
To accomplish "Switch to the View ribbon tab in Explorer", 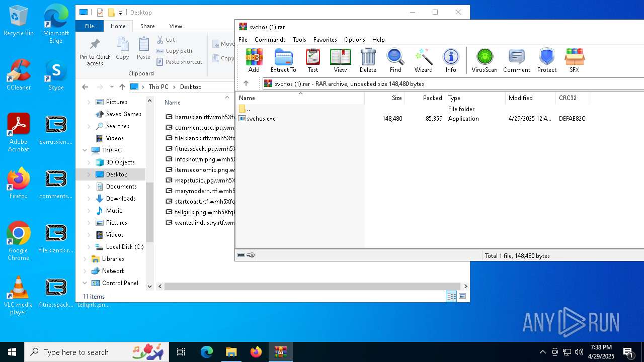I will 176,26.
